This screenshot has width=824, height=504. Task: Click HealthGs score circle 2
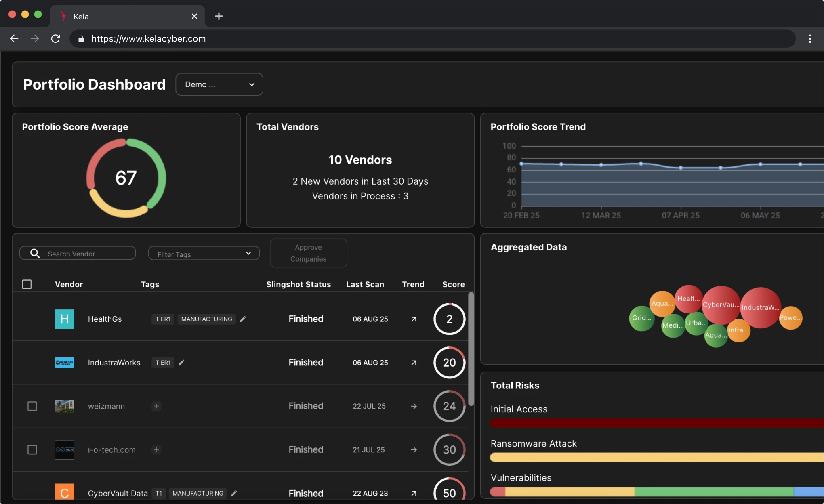click(450, 319)
